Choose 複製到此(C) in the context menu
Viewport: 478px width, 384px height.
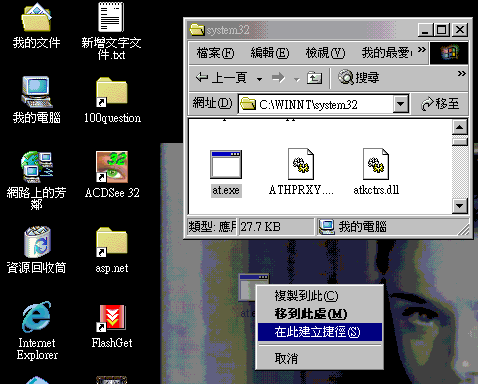[x=320, y=296]
